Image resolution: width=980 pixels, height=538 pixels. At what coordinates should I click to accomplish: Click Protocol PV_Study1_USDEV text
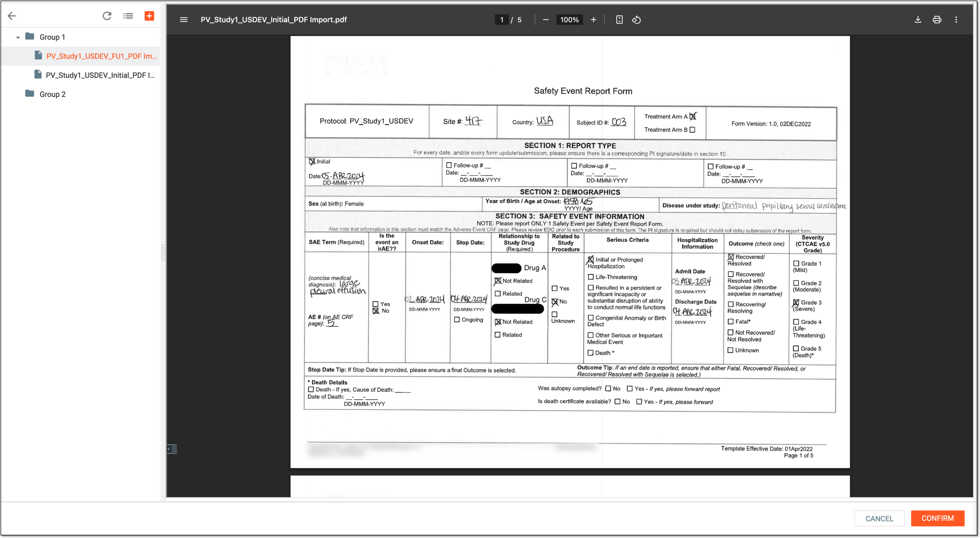[366, 121]
